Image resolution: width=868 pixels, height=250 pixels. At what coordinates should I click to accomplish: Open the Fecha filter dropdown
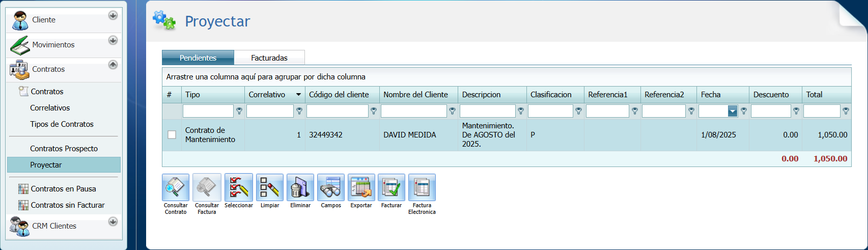click(733, 111)
